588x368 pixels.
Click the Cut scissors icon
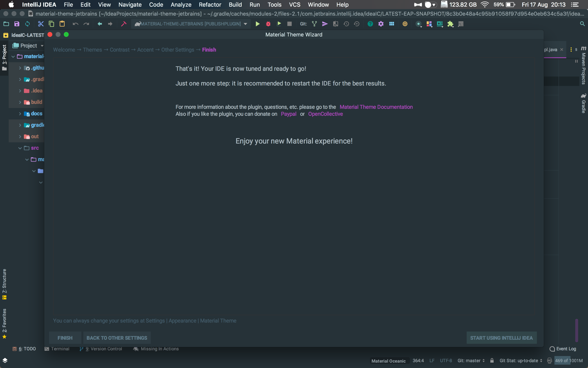(x=41, y=24)
